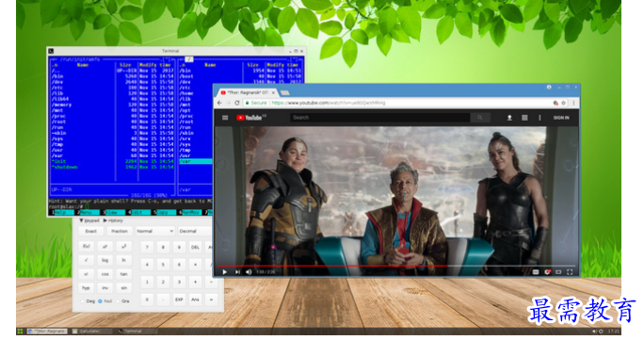Expand the calculator History section
644x340 pixels.
(x=113, y=221)
